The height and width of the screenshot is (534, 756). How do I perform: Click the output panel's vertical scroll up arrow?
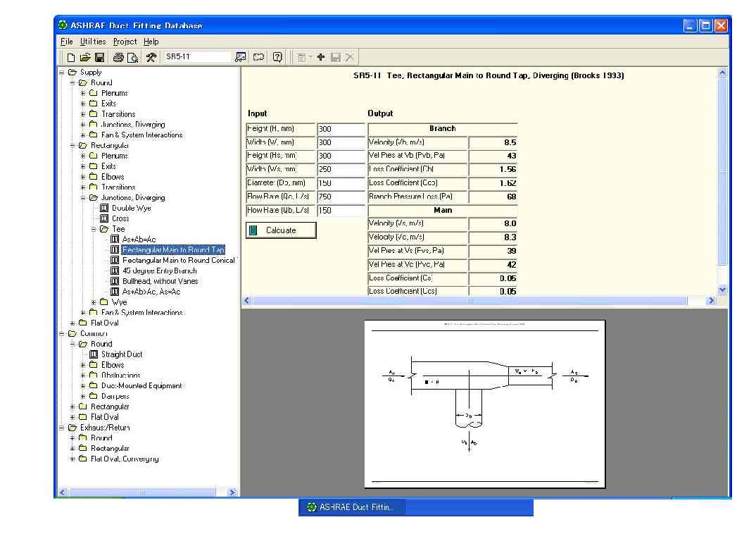coord(722,73)
